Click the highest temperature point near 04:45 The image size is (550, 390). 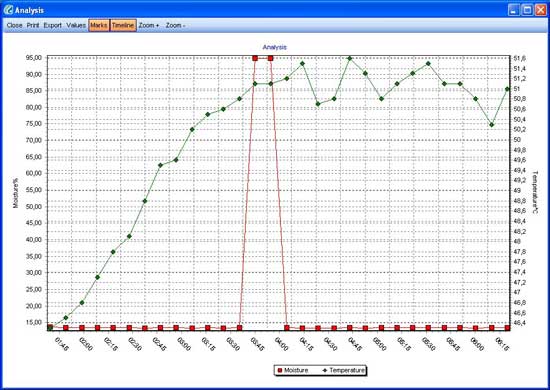coord(350,58)
